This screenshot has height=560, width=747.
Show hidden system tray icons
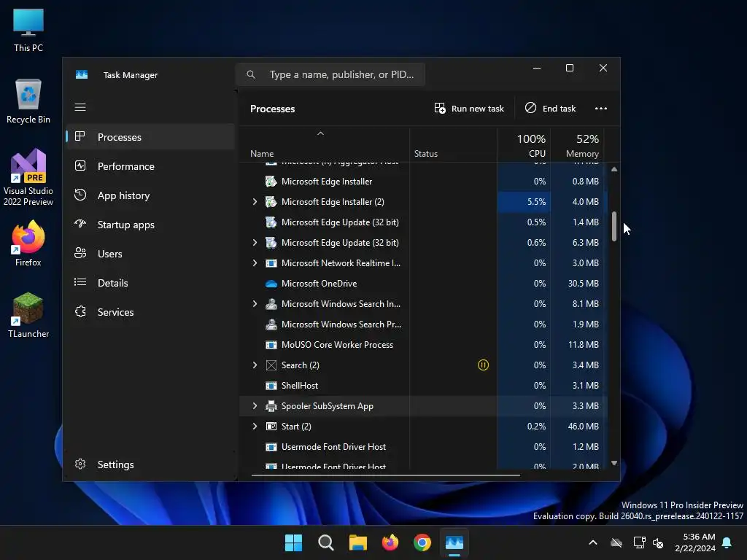[593, 542]
